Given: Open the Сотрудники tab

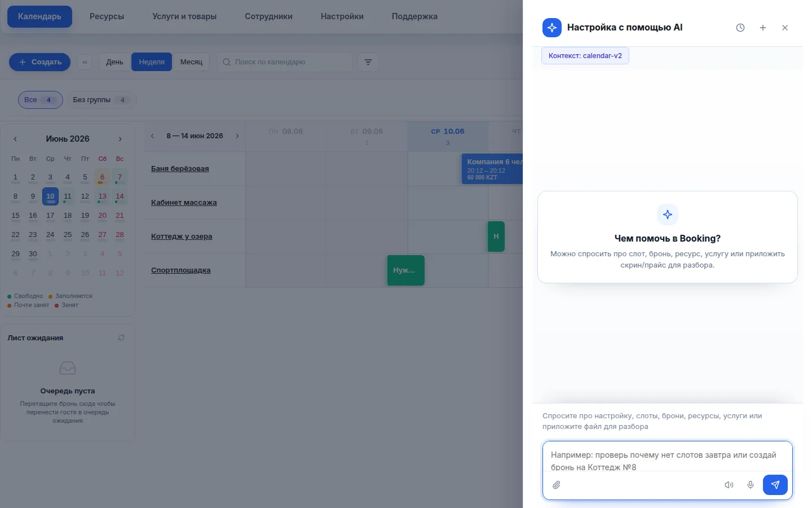Looking at the screenshot, I should tap(268, 16).
